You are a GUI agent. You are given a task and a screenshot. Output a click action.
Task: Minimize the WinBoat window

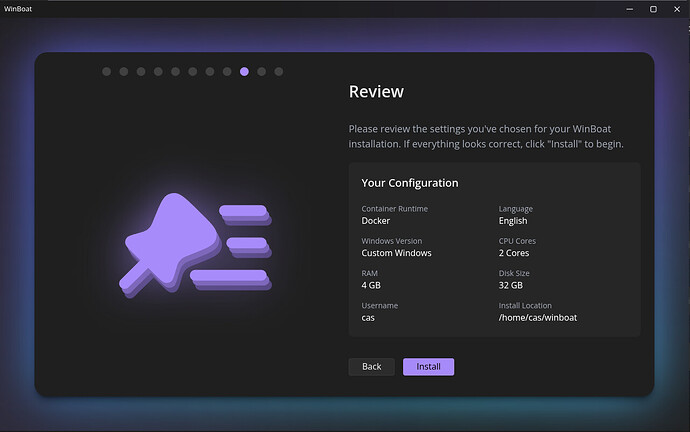click(630, 9)
